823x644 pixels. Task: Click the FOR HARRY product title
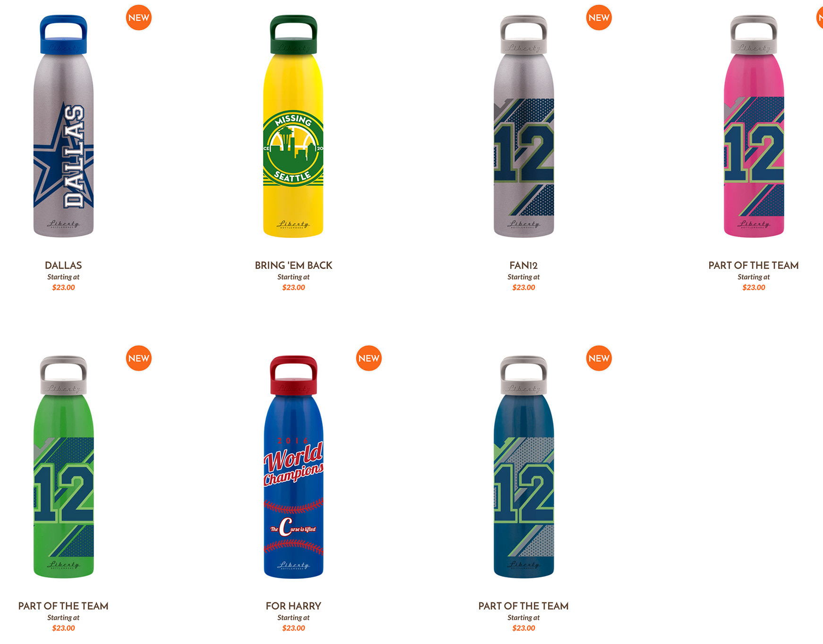[293, 606]
